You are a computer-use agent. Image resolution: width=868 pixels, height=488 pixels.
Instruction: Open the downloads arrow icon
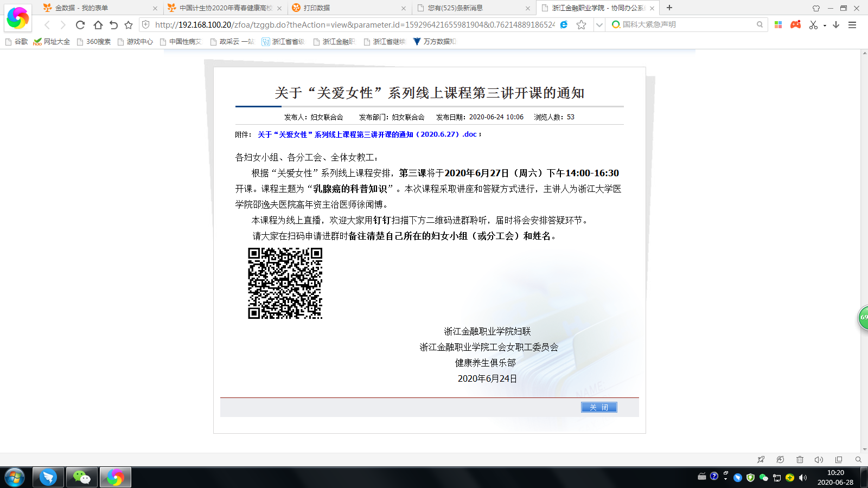[x=836, y=25]
